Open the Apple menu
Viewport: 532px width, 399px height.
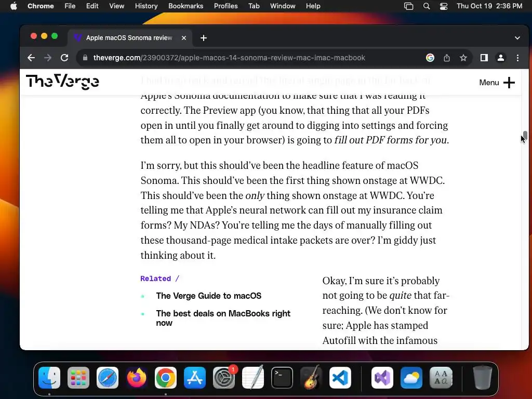[x=14, y=6]
